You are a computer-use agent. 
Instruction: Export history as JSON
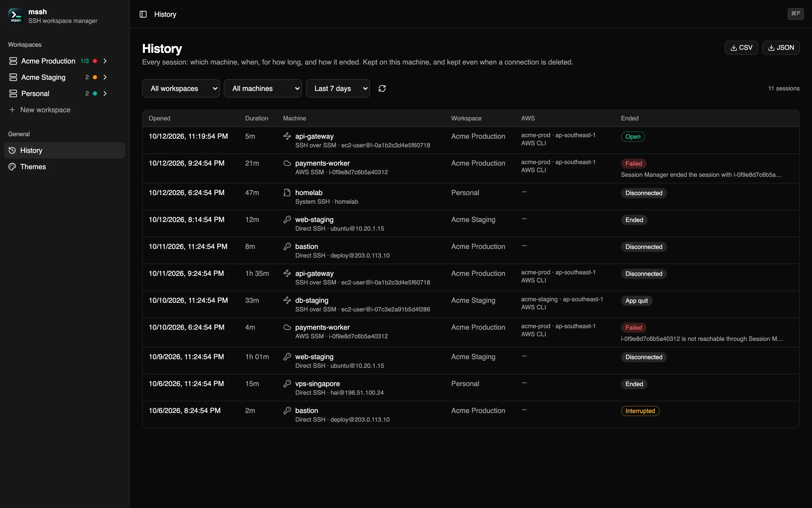click(781, 48)
